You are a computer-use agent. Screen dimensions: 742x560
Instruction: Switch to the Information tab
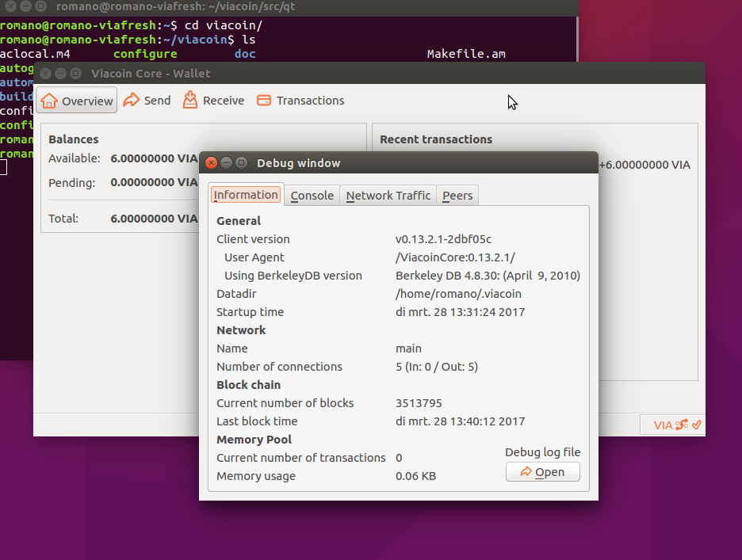246,195
